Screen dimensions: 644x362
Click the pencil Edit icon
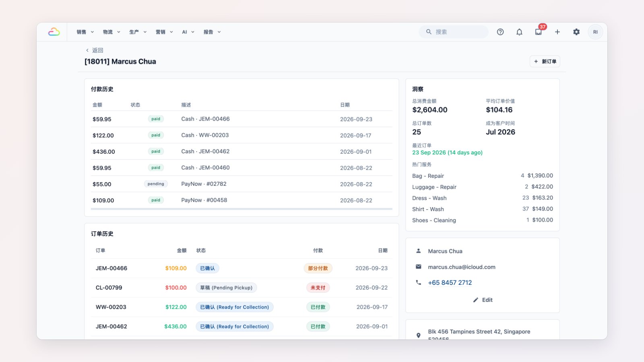[x=476, y=300]
